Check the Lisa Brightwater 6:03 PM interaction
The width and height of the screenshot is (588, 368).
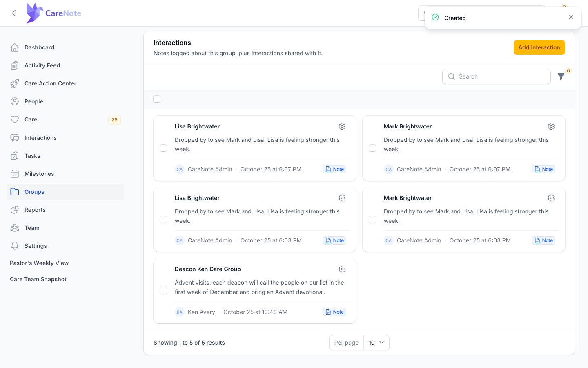tap(163, 220)
